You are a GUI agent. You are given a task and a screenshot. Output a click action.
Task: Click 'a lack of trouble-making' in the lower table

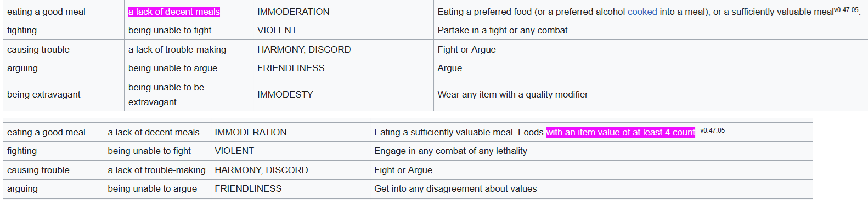[156, 170]
